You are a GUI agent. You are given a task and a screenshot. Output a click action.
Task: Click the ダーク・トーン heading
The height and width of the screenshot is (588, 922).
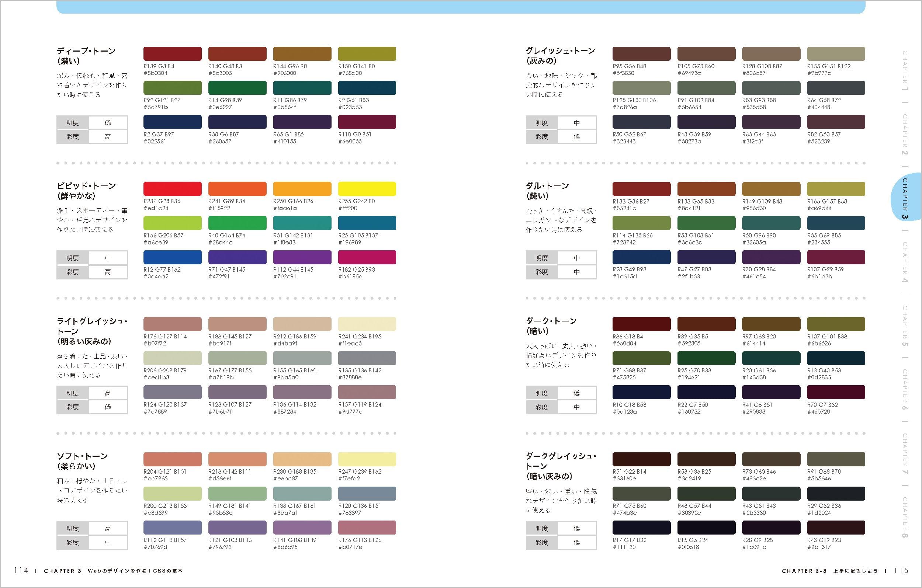(x=551, y=321)
